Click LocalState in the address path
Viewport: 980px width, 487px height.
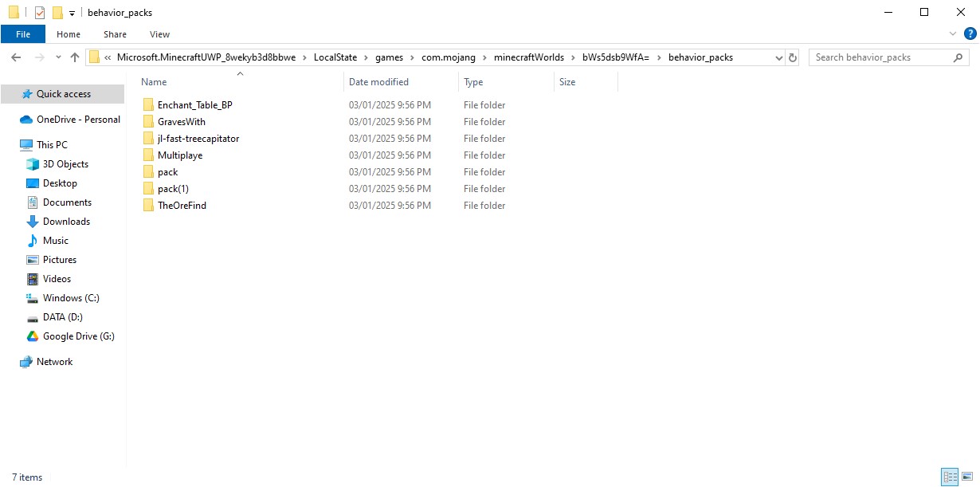[x=335, y=57]
